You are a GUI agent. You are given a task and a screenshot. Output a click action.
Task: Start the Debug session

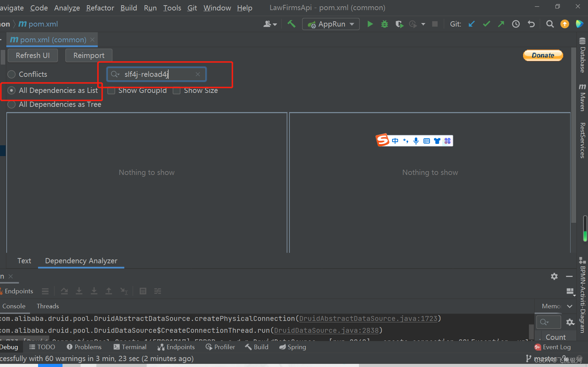[x=384, y=24]
